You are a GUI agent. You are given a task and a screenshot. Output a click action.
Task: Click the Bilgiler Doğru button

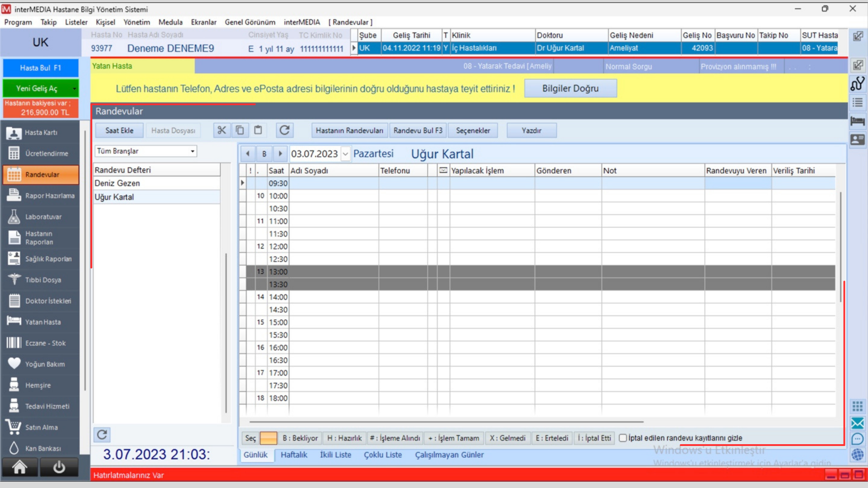click(570, 89)
